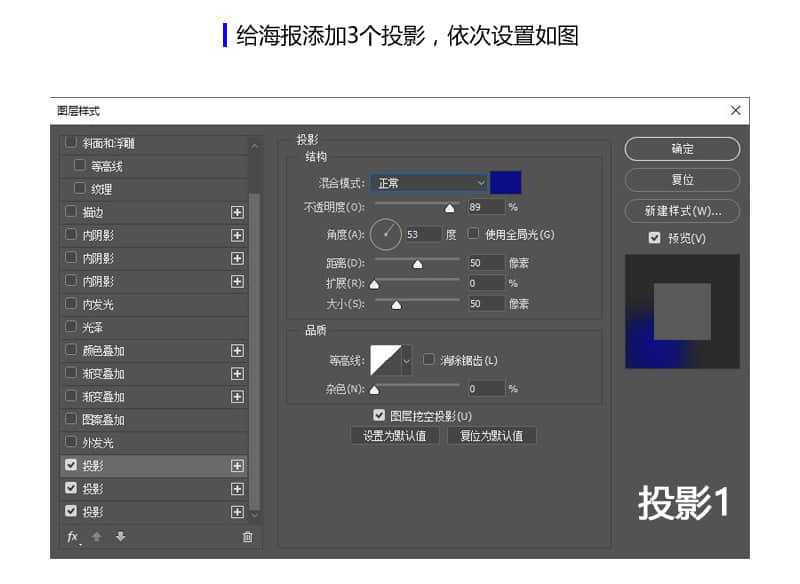Click the plus icon beside 描边 style
The height and width of the screenshot is (584, 800).
(237, 212)
